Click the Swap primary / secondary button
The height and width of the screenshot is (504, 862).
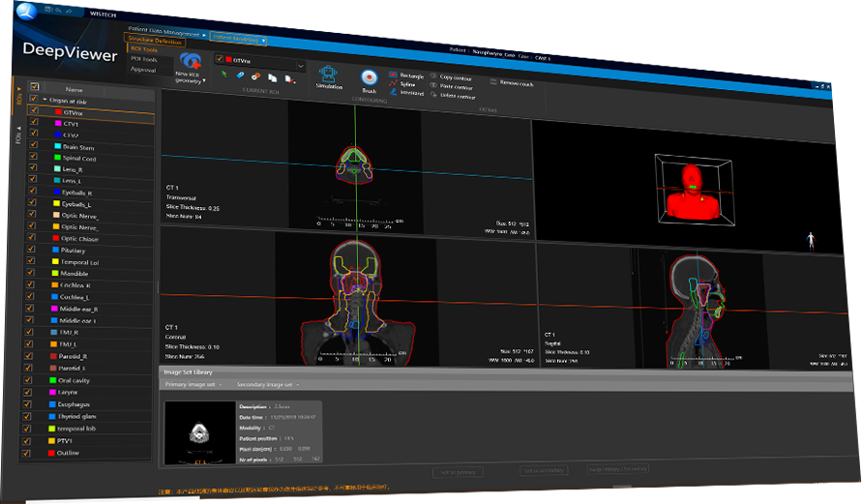tap(618, 469)
